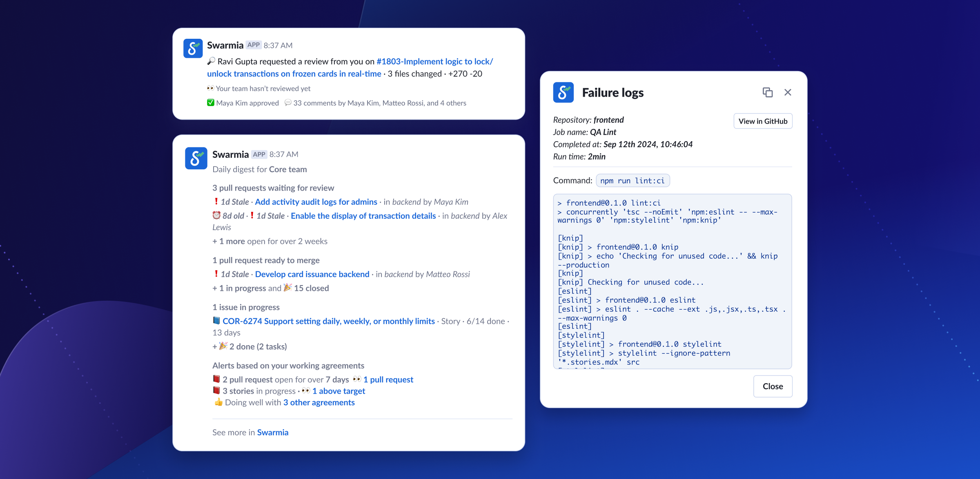Click Swarmia avatar on daily digest message
Screen dimensions: 980x479
196,158
